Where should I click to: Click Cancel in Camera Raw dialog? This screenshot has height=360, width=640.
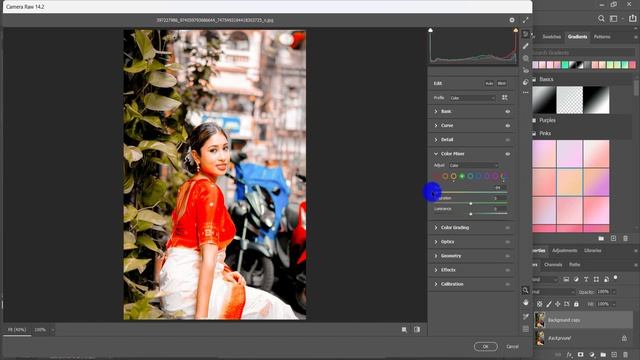click(x=512, y=347)
